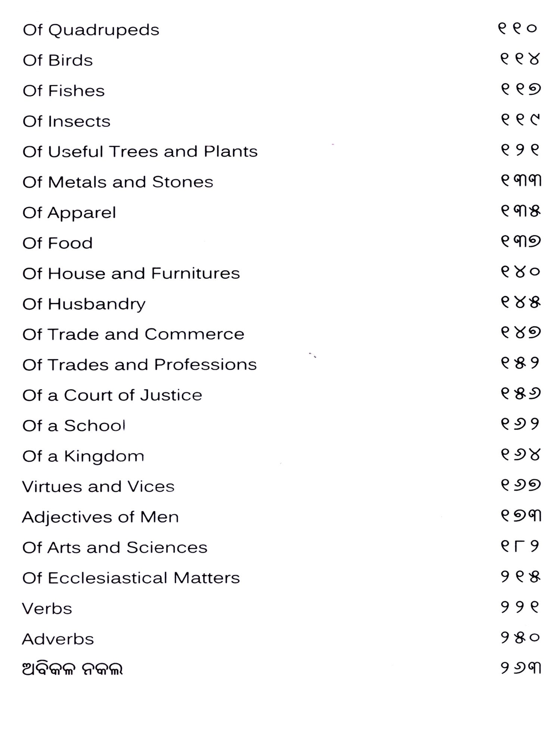Select "Of Metals and Stones" entry
Viewport: 560px width, 747px height.
118,182
